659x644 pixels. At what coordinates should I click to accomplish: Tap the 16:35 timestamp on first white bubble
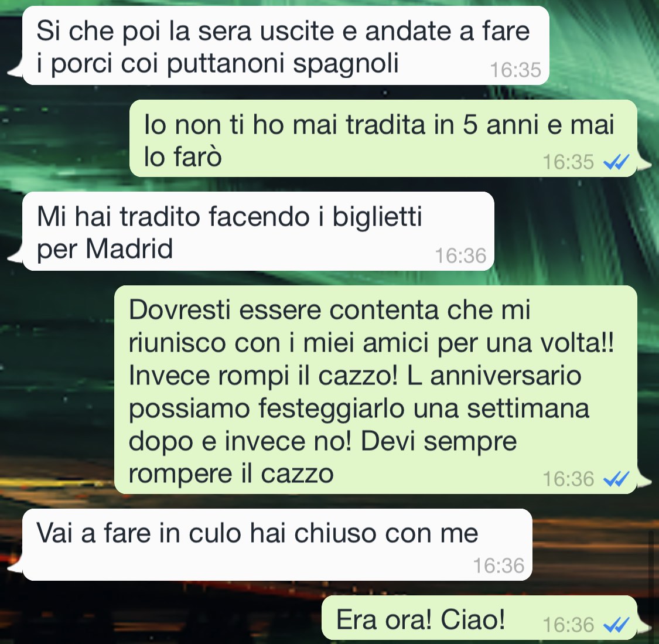tap(515, 70)
